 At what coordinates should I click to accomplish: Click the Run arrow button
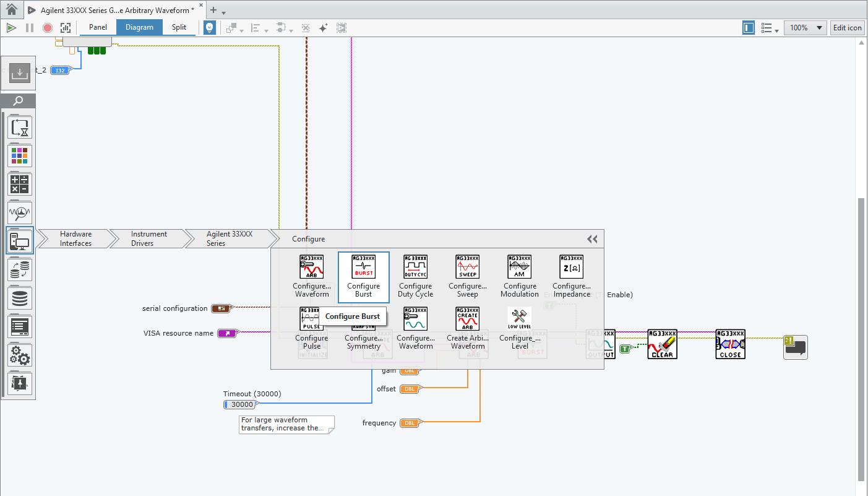click(11, 28)
